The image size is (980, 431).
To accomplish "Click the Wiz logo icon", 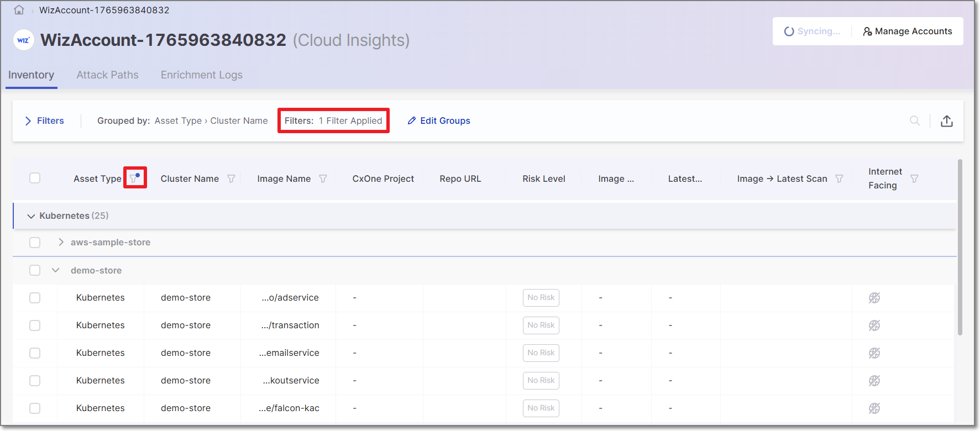I will (x=24, y=40).
